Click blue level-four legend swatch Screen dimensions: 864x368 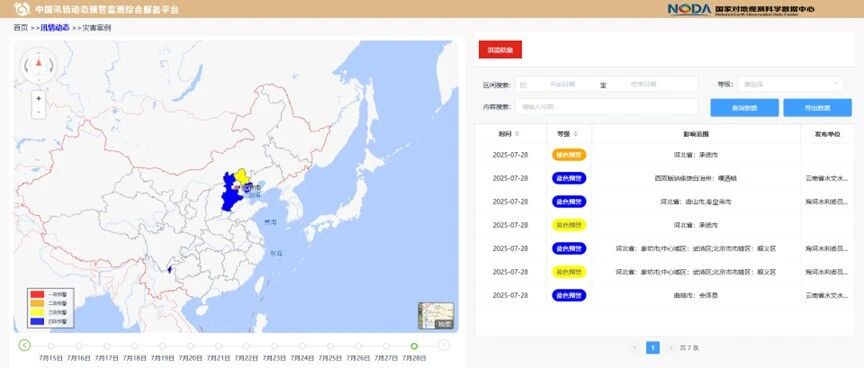(37, 321)
